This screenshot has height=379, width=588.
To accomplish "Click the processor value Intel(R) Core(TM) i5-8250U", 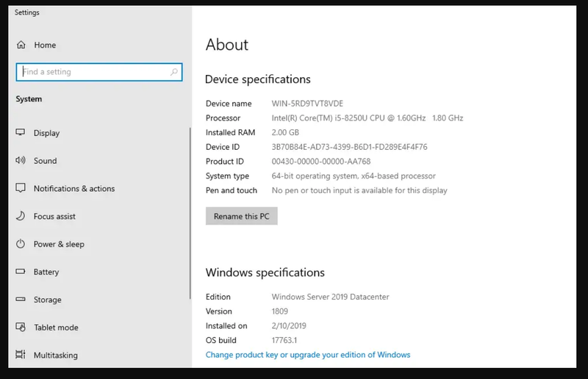I will coord(367,118).
